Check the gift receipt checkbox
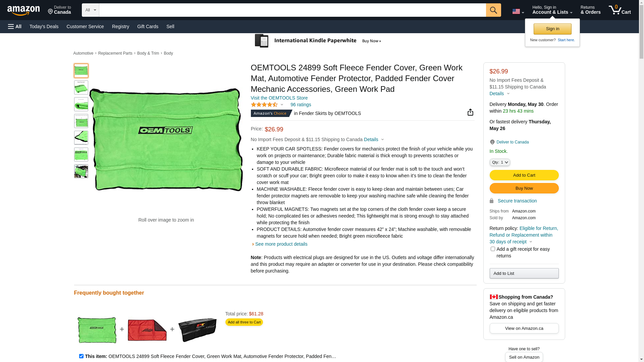Screen dimensions: 644x362 pyautogui.click(x=493, y=249)
